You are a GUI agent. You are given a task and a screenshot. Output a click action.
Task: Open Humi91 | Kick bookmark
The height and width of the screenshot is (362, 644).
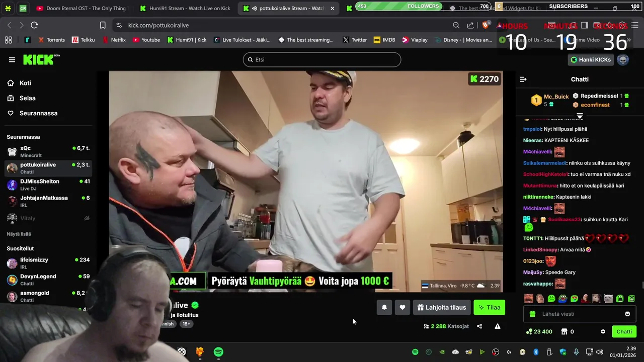point(187,40)
